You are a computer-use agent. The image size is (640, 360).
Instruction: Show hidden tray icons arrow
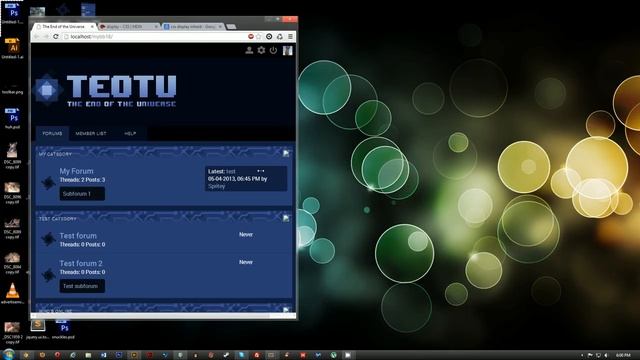coord(582,356)
